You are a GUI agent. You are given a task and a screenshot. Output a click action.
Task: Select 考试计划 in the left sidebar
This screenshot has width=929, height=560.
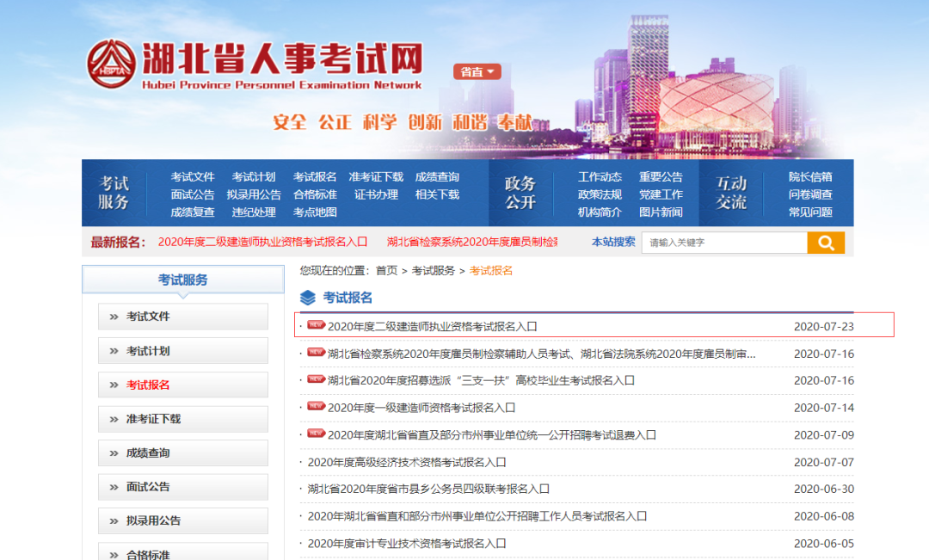pyautogui.click(x=183, y=351)
